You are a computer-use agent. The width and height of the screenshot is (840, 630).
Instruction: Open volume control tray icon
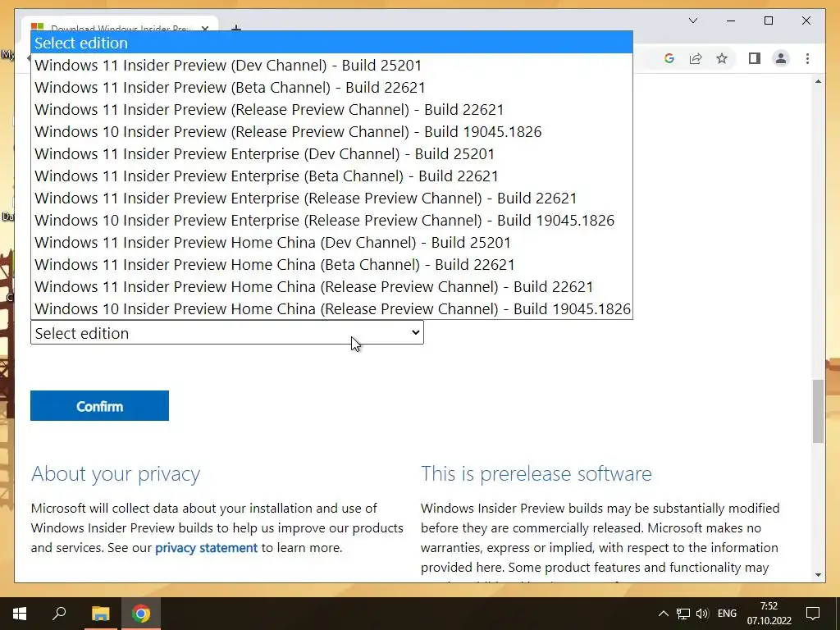pyautogui.click(x=702, y=614)
